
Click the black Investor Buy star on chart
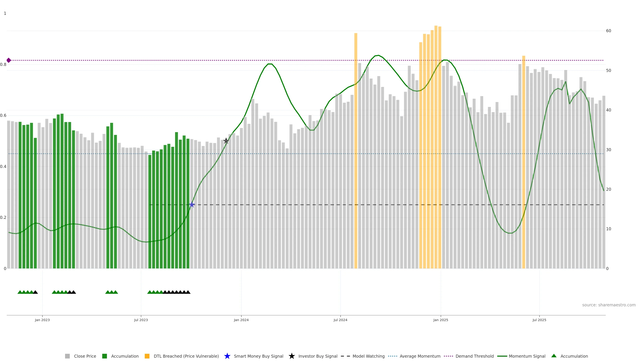(226, 141)
